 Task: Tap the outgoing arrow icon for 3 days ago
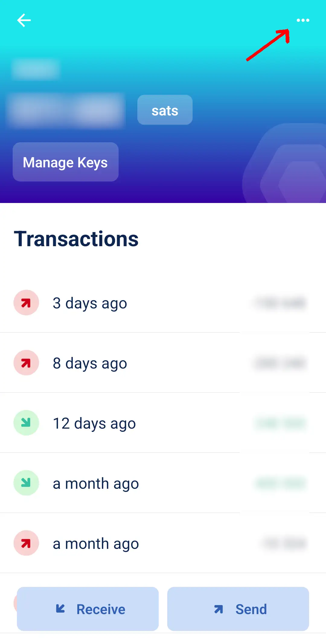point(26,303)
